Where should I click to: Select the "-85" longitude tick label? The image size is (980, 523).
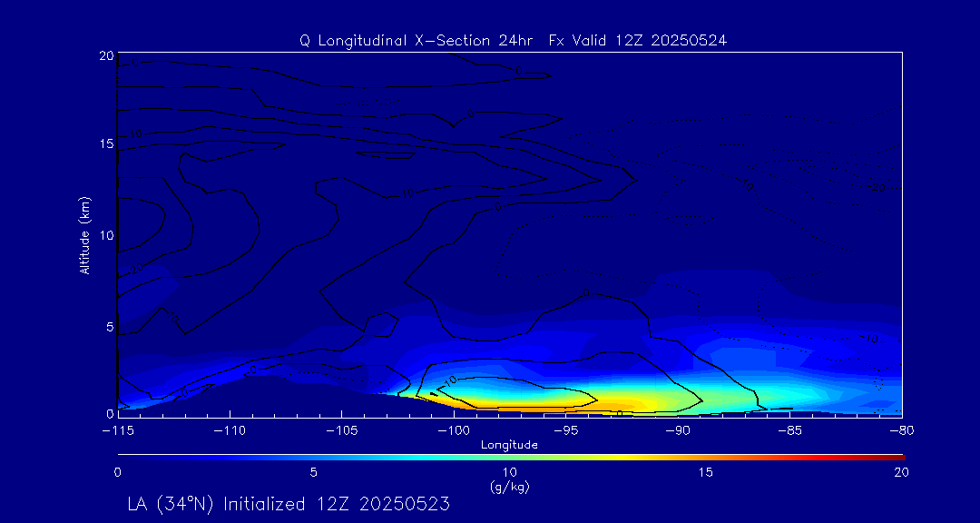pos(790,430)
